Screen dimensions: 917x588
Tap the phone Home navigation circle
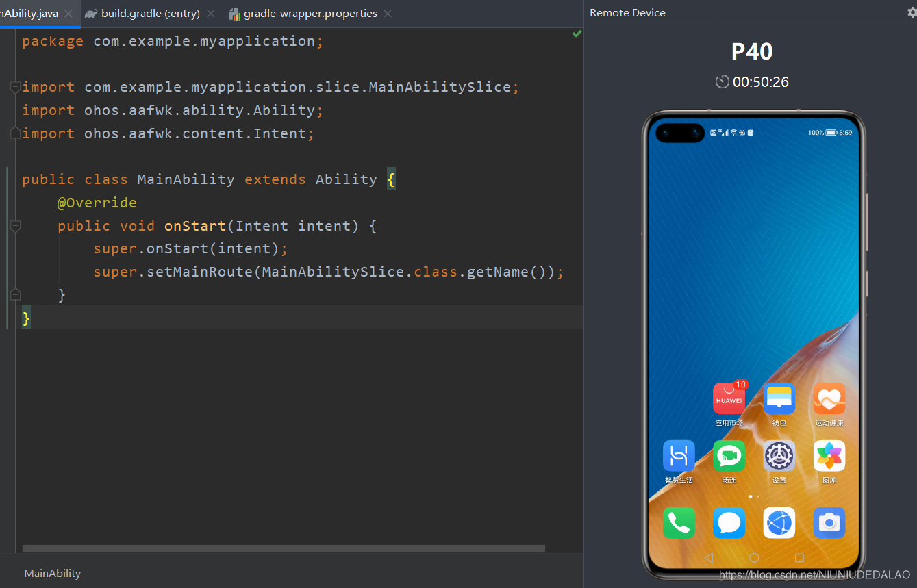pos(754,558)
